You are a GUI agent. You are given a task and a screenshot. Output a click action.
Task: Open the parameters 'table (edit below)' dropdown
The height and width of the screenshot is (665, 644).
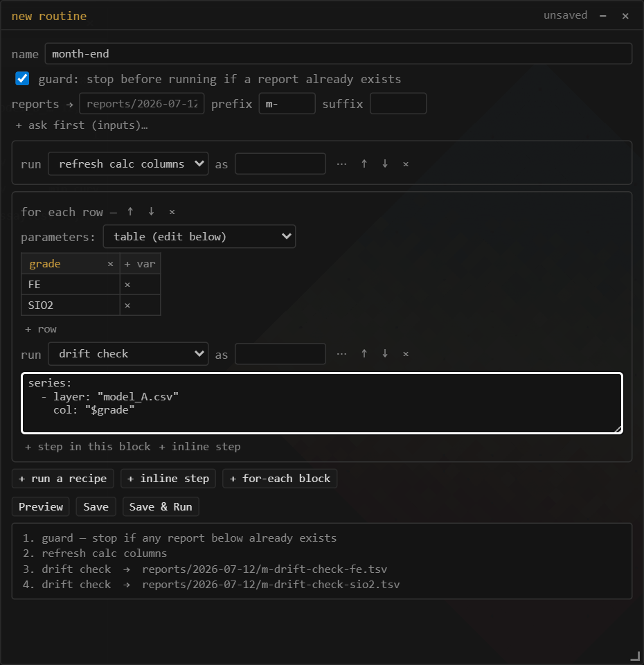click(199, 237)
